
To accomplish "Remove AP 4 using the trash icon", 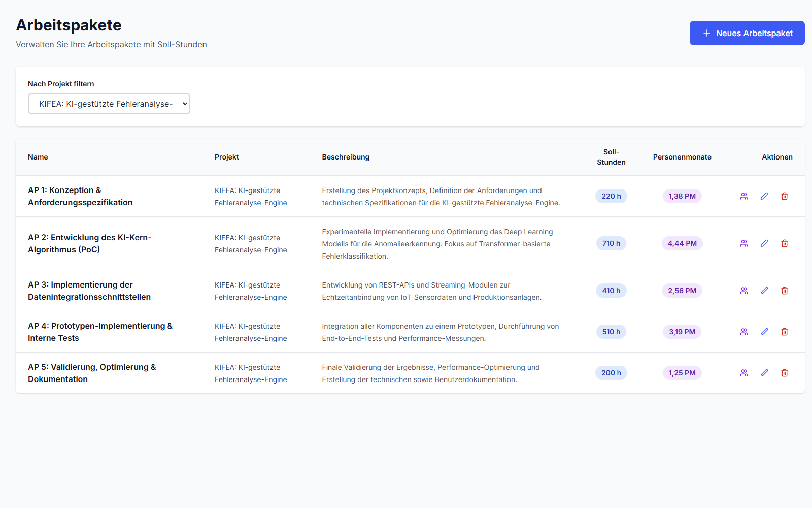I will click(x=785, y=332).
